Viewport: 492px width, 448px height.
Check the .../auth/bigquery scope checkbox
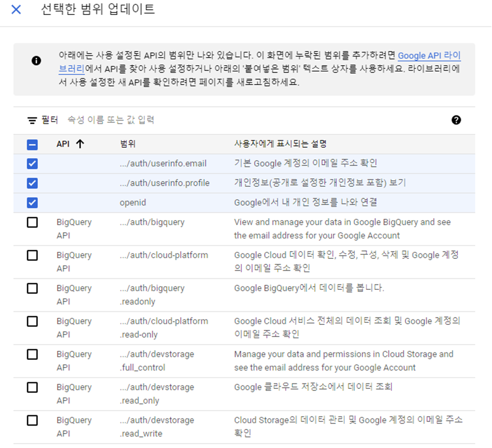point(33,222)
